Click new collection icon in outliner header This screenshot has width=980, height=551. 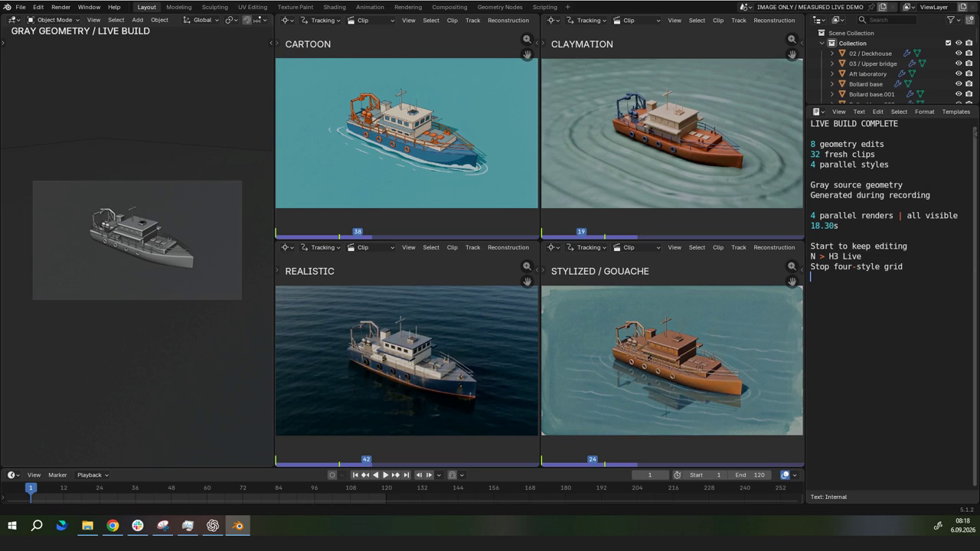[970, 20]
